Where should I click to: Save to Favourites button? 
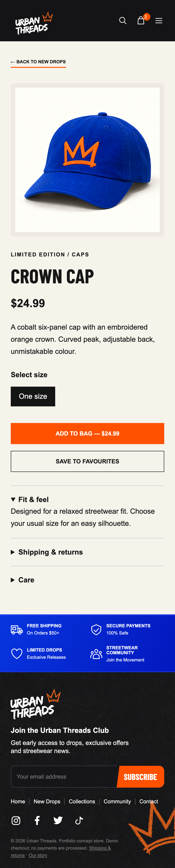(87, 461)
